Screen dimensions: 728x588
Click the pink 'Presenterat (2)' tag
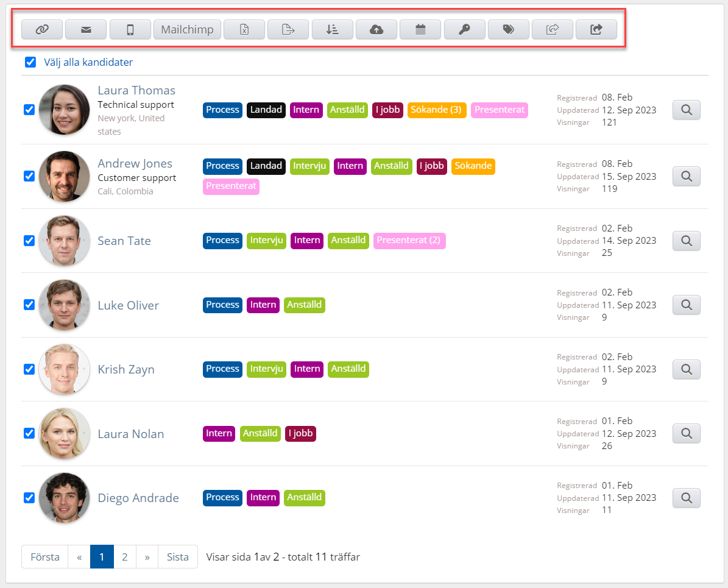pos(409,240)
